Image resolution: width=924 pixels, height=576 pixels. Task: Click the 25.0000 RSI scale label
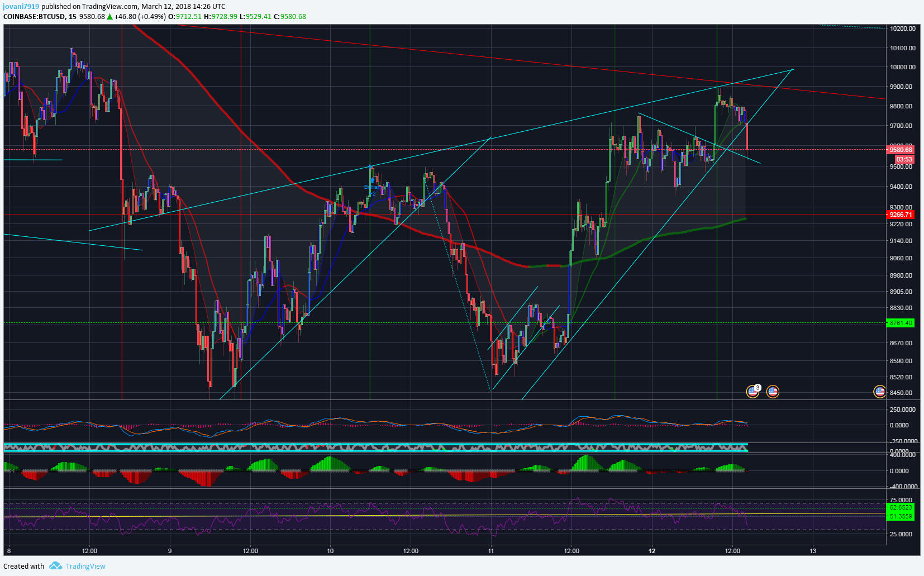tap(901, 534)
